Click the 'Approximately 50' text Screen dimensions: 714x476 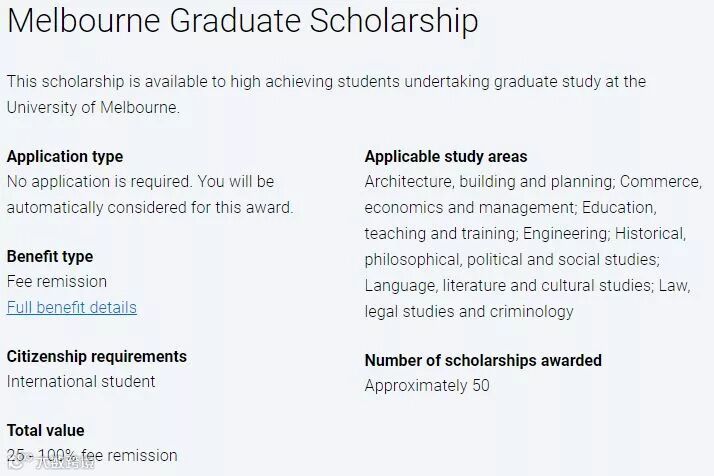(427, 385)
